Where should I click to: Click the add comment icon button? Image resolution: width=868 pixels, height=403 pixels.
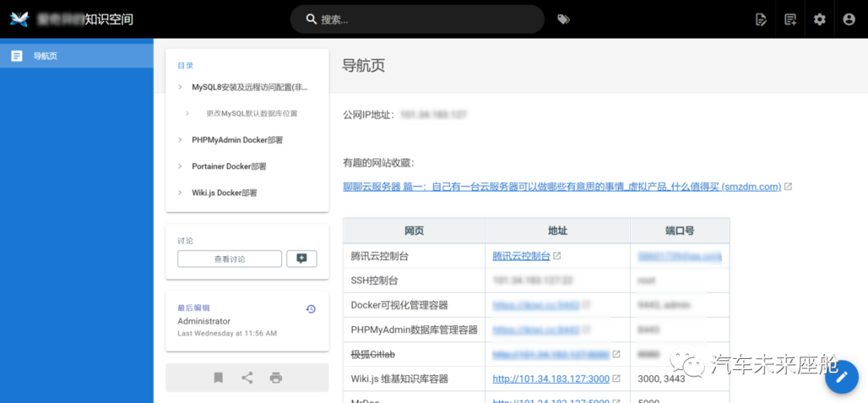301,258
